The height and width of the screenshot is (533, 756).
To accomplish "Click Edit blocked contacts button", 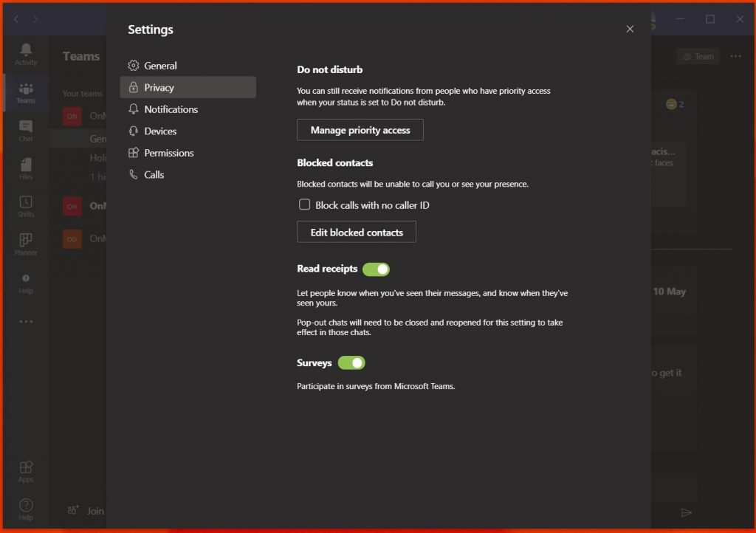I will click(x=357, y=233).
